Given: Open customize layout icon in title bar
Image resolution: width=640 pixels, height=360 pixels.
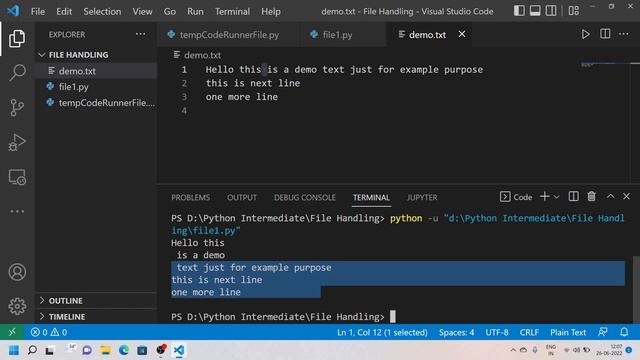Looking at the screenshot, I should [x=574, y=11].
